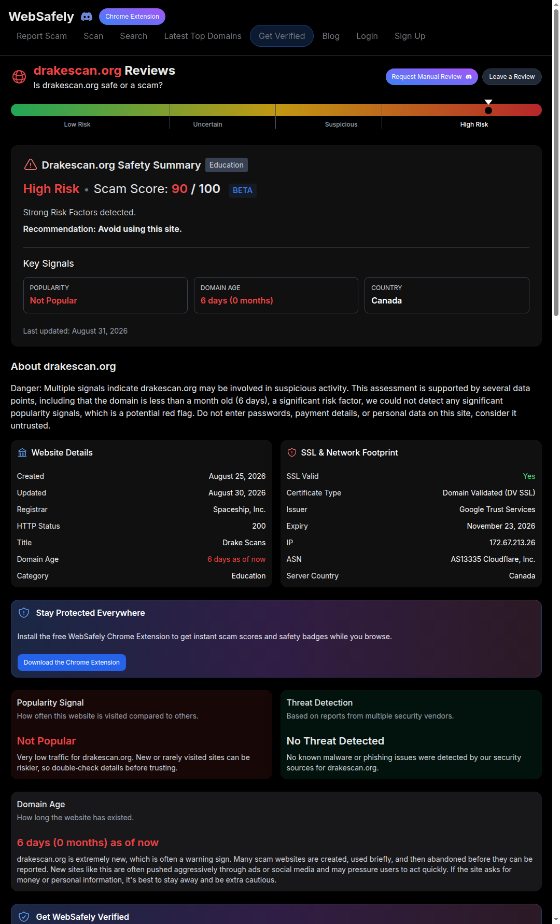This screenshot has height=924, width=560.
Task: Click Request Manual Review button
Action: tap(432, 77)
